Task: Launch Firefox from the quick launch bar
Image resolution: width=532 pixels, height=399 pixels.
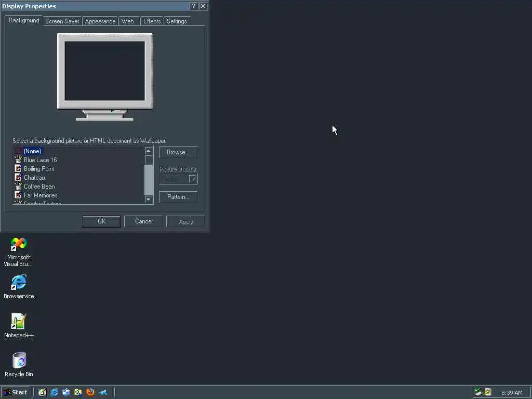Action: (90, 392)
